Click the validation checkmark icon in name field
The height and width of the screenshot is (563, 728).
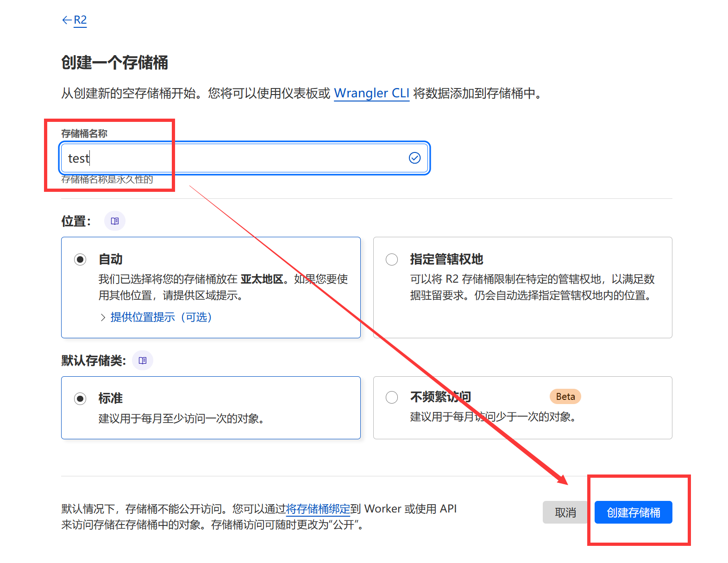[414, 158]
